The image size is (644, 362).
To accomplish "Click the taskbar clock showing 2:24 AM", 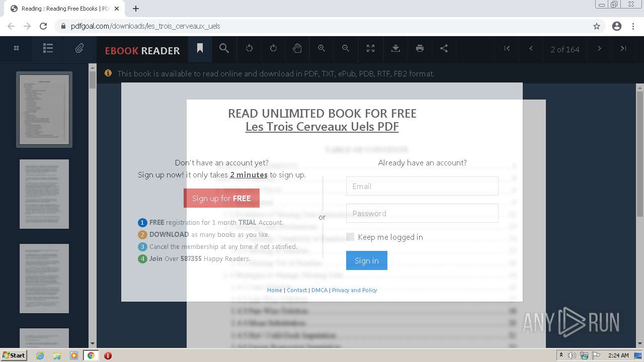I will point(618,355).
